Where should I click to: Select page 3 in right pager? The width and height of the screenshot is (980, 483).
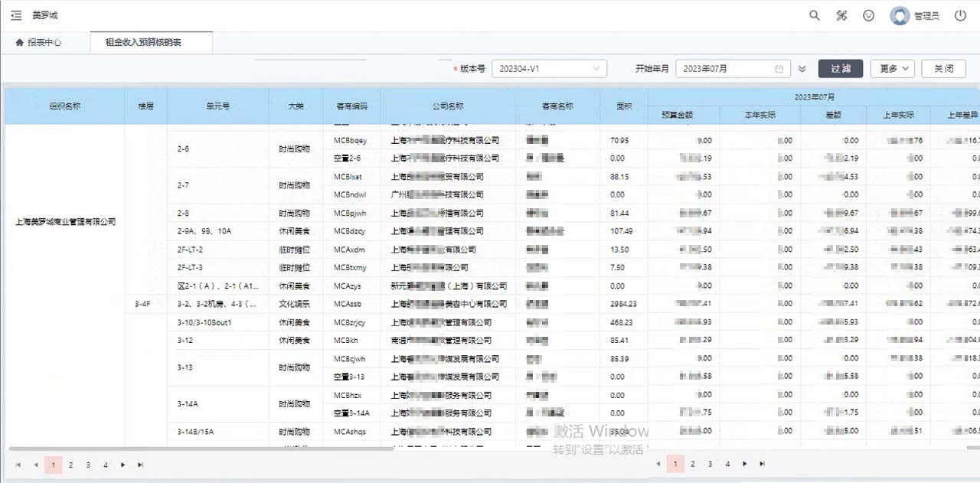tap(710, 464)
